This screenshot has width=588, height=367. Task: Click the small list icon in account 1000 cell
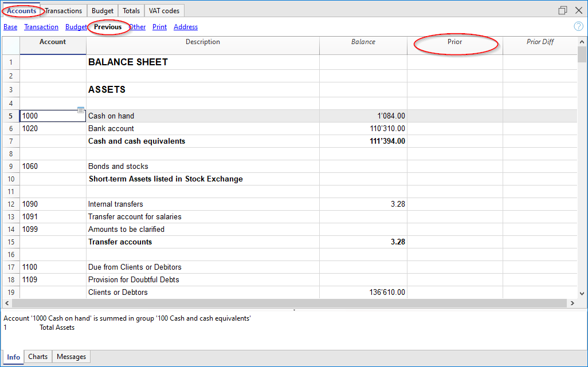coord(81,109)
